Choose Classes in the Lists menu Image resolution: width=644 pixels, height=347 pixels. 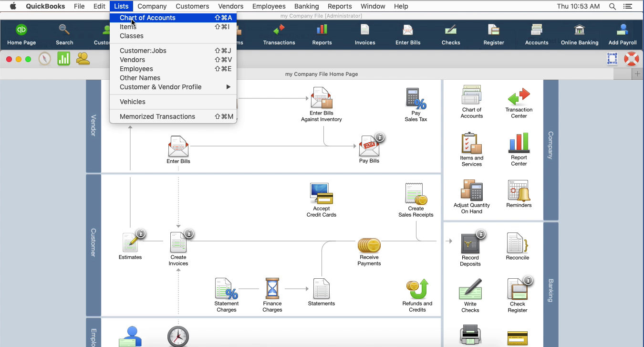[x=173, y=36]
